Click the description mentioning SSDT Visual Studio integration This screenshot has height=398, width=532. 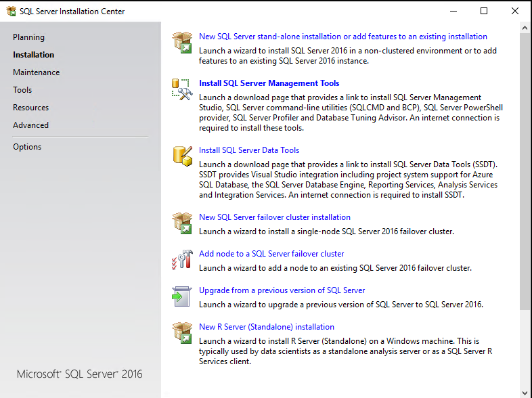(348, 179)
